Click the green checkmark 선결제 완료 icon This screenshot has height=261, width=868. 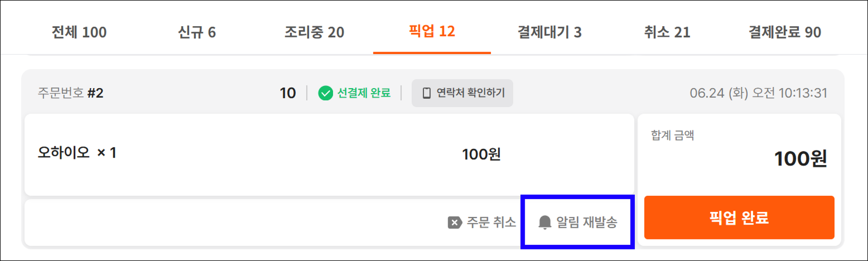click(325, 93)
